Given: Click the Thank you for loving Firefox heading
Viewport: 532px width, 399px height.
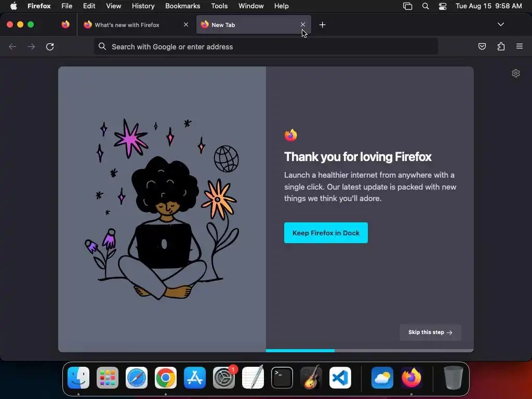Looking at the screenshot, I should click(357, 157).
